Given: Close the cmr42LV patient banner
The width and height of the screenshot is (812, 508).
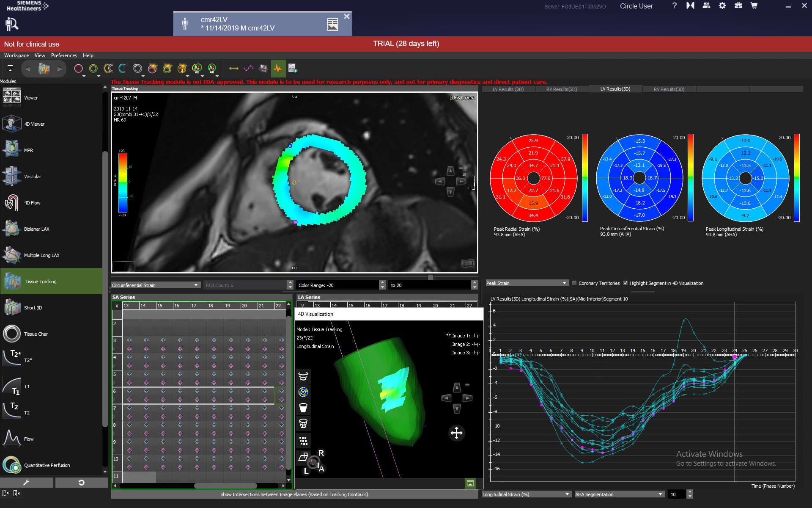Looking at the screenshot, I should 347,16.
